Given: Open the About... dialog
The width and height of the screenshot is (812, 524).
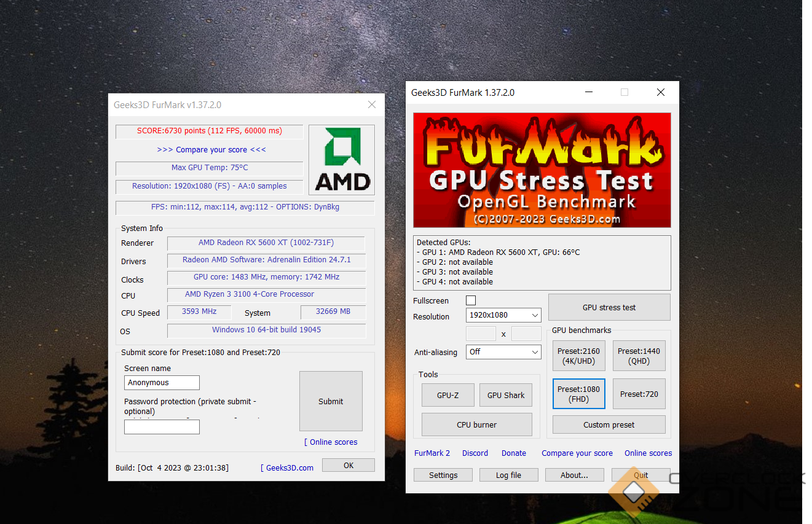Looking at the screenshot, I should click(575, 475).
